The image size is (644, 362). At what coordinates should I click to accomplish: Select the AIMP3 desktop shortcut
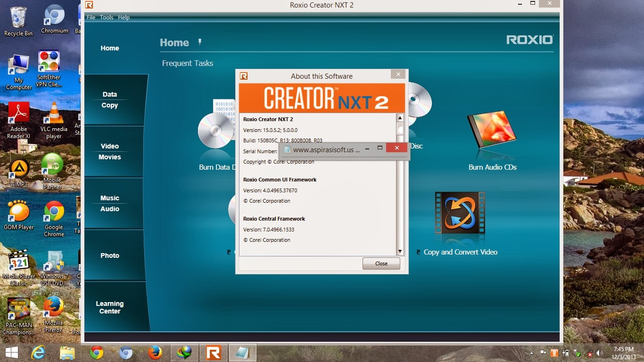(19, 173)
